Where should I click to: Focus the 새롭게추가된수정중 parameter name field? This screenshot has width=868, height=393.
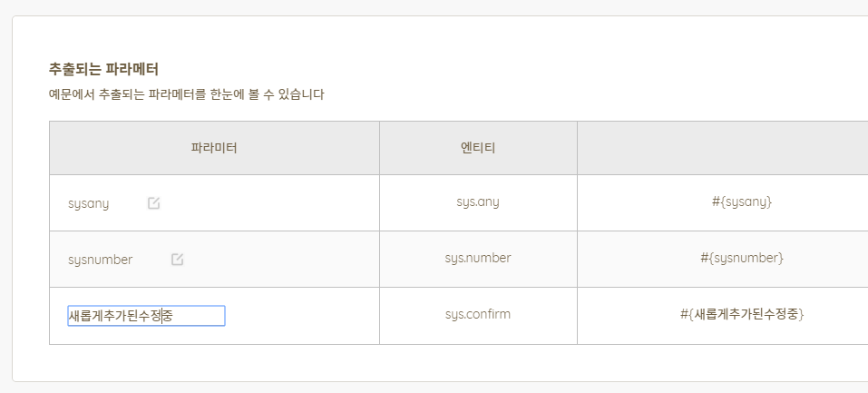[146, 315]
